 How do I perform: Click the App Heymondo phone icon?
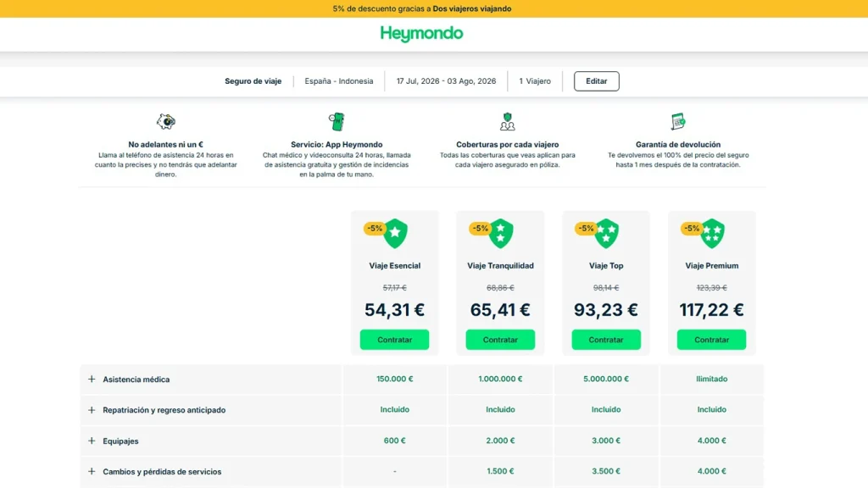337,121
